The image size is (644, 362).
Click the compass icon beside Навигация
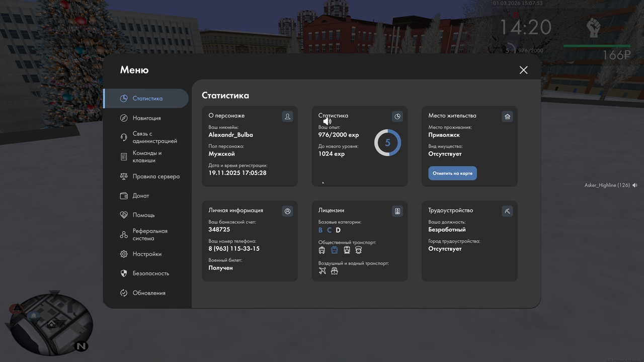coord(124,118)
